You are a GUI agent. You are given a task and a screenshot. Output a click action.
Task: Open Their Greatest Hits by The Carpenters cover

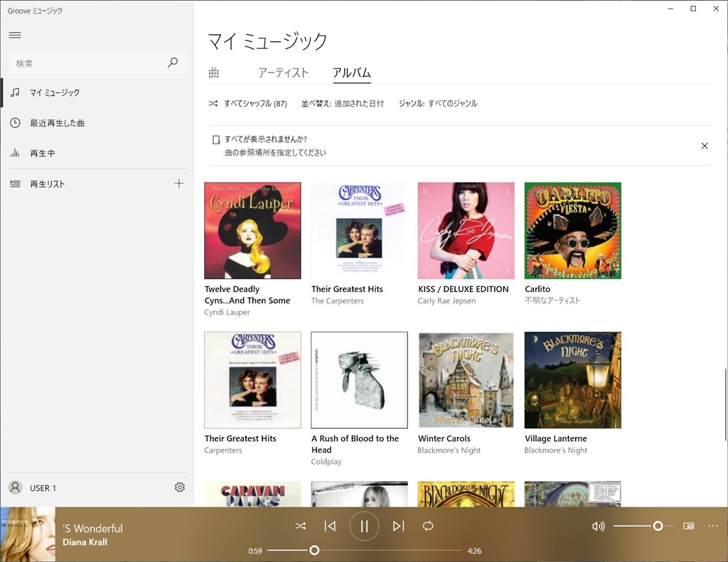point(359,231)
